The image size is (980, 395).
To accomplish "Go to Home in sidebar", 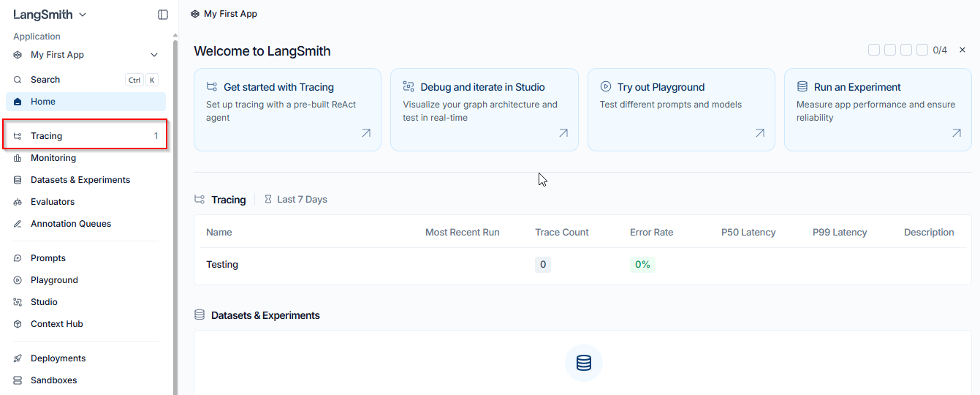I will pyautogui.click(x=86, y=102).
